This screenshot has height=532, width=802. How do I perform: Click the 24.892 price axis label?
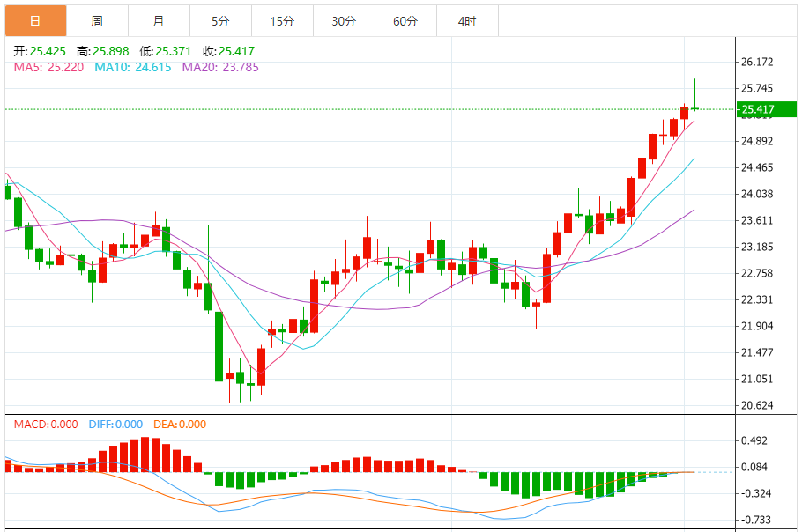pyautogui.click(x=758, y=141)
